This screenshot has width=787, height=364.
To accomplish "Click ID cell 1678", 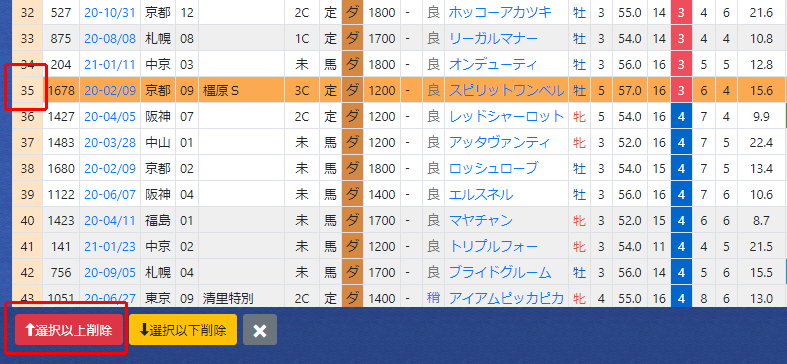I will click(x=61, y=90).
